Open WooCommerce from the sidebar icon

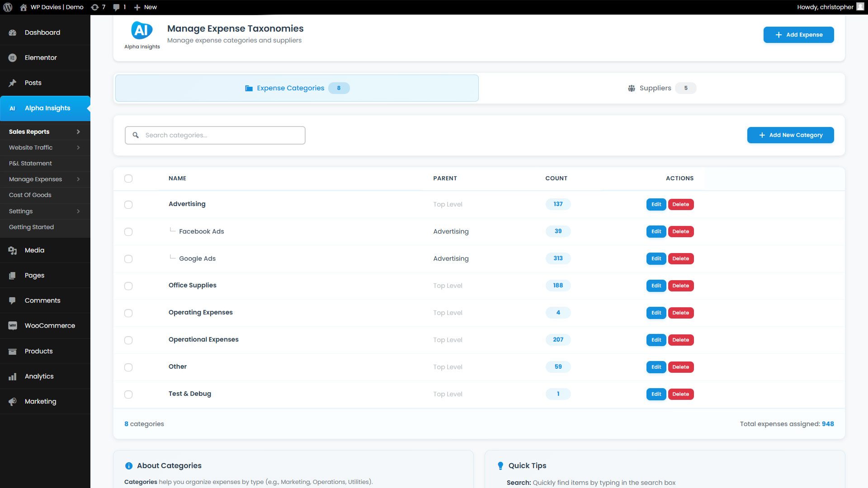click(x=13, y=325)
